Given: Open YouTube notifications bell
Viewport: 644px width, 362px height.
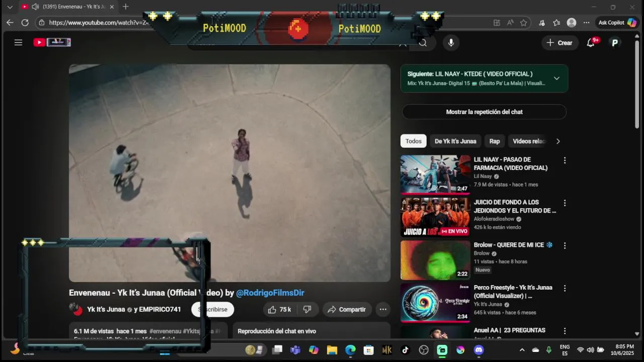Looking at the screenshot, I should pos(591,43).
